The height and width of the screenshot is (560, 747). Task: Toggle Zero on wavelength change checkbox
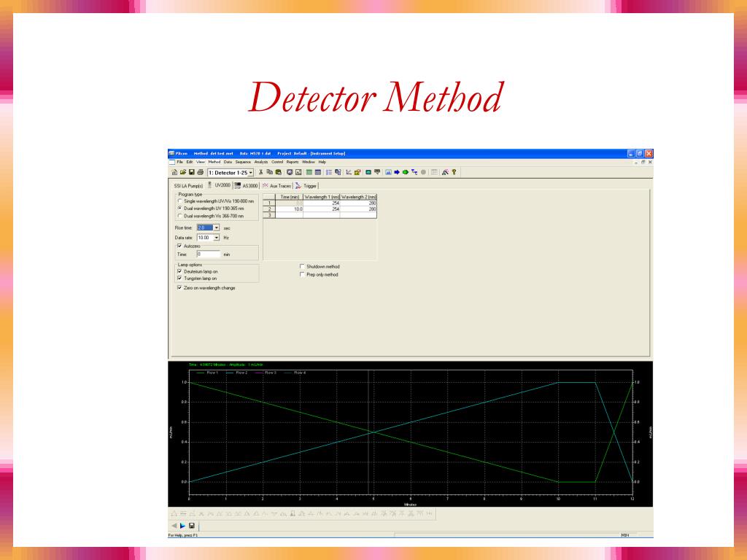pyautogui.click(x=179, y=287)
